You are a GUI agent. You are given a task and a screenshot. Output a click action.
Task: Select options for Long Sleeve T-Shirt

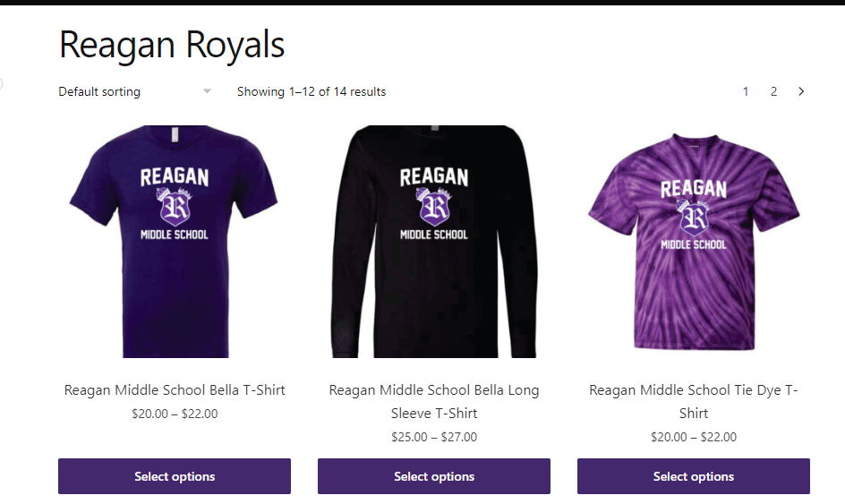tap(434, 476)
